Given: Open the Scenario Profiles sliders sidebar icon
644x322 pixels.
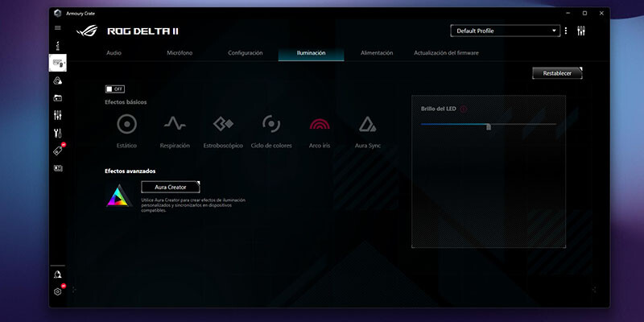Looking at the screenshot, I should [x=57, y=115].
